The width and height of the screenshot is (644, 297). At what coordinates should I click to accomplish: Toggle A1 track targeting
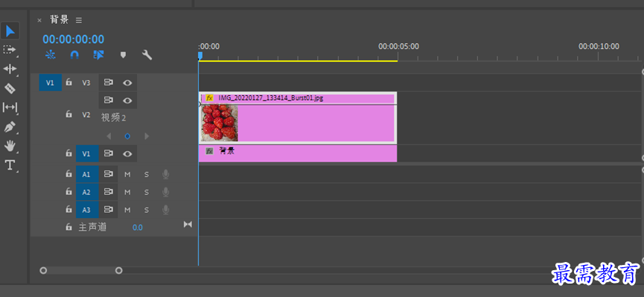tap(87, 175)
